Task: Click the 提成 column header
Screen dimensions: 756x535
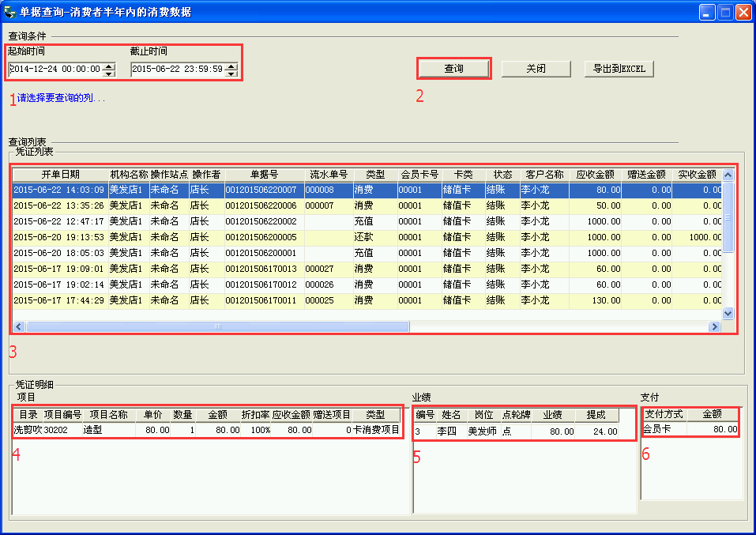Action: click(x=596, y=415)
